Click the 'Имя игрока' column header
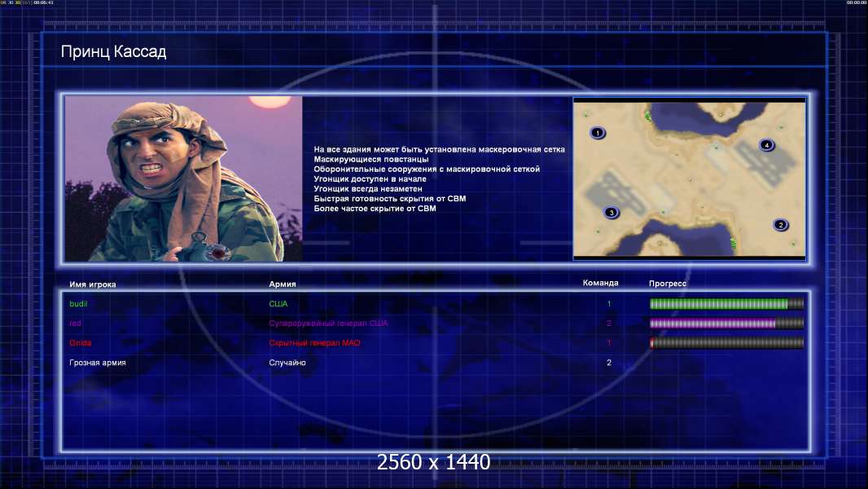Viewport: 868px width, 489px height. click(93, 284)
